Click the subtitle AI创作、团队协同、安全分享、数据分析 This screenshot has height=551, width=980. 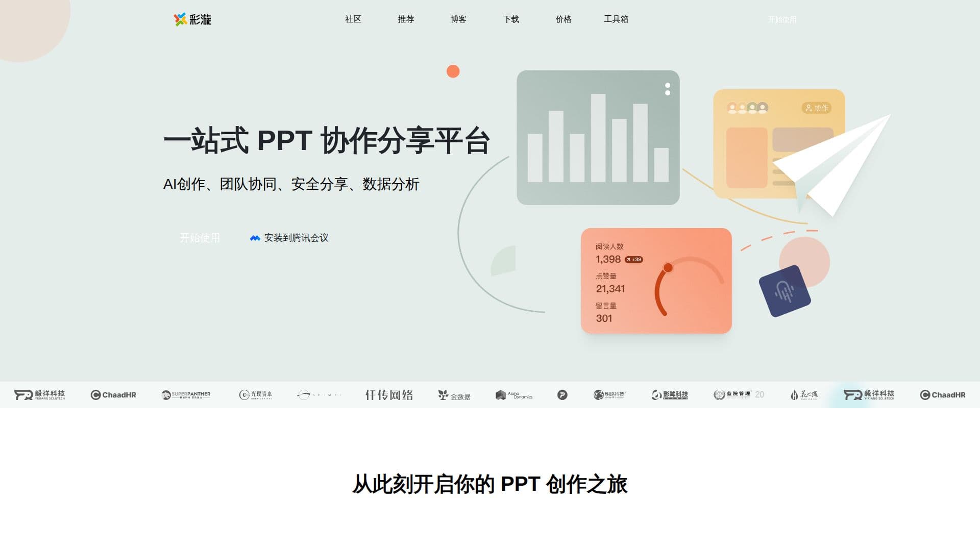point(291,184)
